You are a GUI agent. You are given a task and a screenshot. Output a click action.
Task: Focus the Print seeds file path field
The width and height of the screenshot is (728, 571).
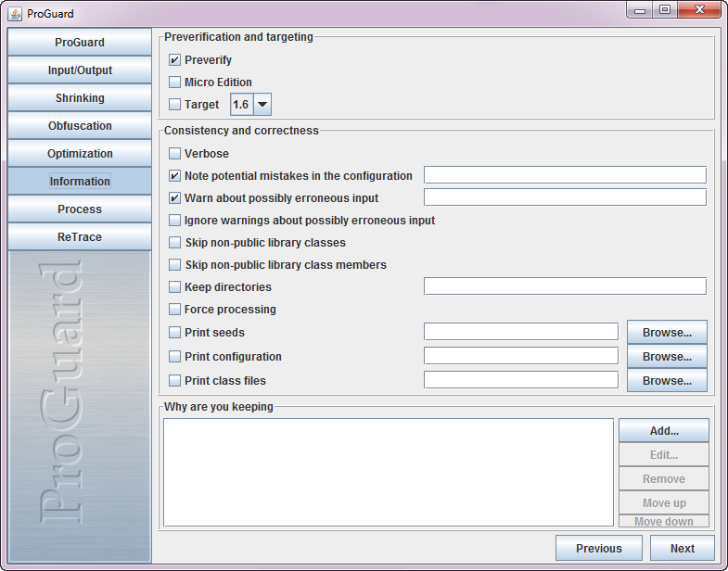click(521, 332)
